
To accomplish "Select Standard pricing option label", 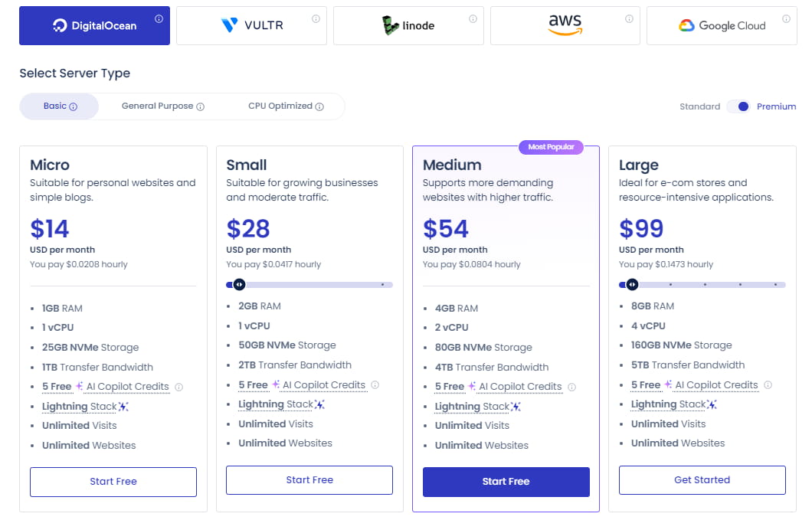I will pyautogui.click(x=699, y=106).
